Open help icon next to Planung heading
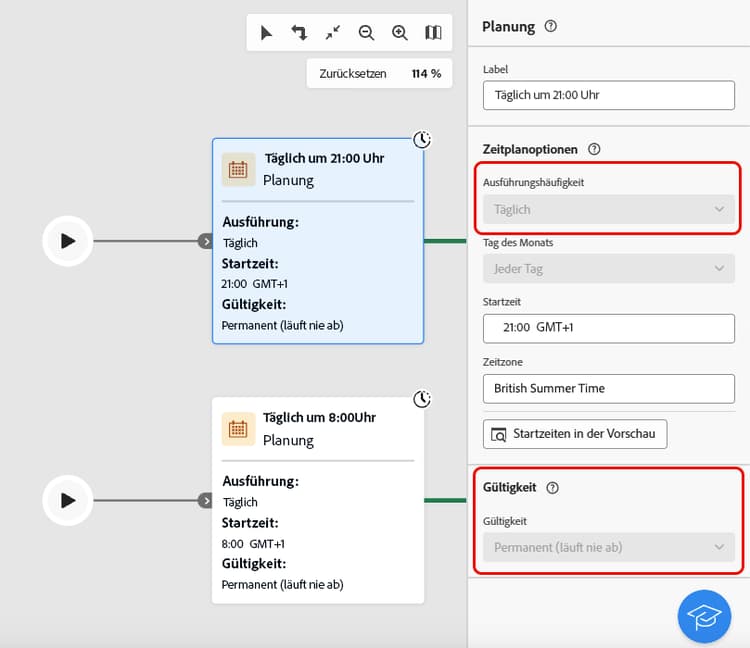Screen dimensions: 750x648 pos(551,26)
